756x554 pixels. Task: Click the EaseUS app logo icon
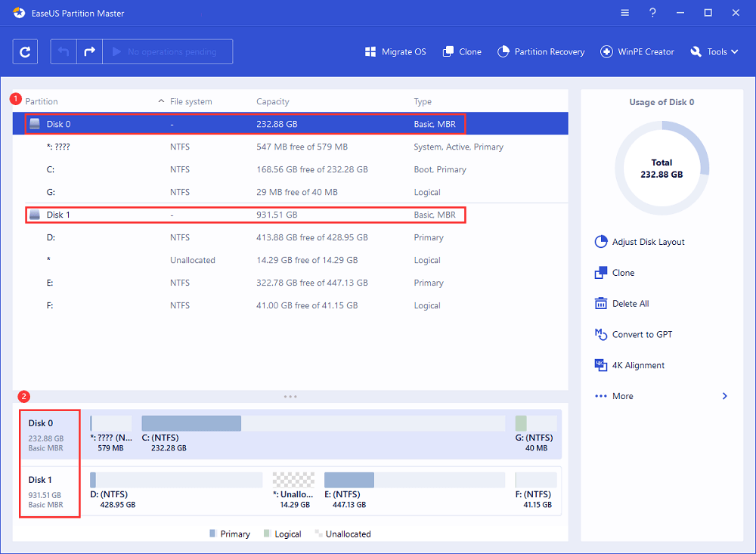19,13
